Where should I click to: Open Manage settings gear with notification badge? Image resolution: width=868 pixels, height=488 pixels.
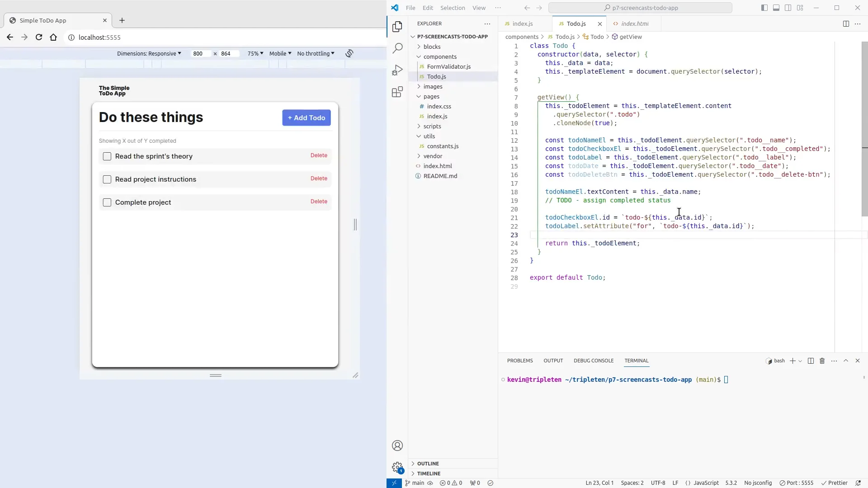(x=397, y=467)
